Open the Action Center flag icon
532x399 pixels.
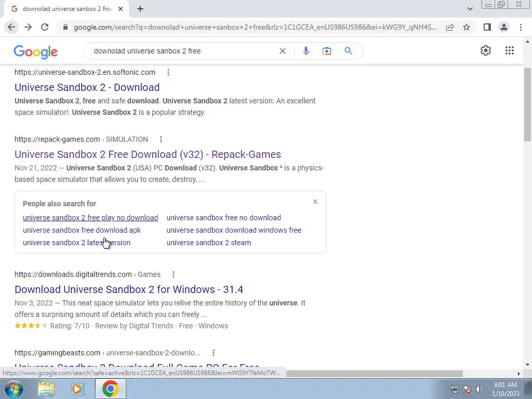point(467,389)
